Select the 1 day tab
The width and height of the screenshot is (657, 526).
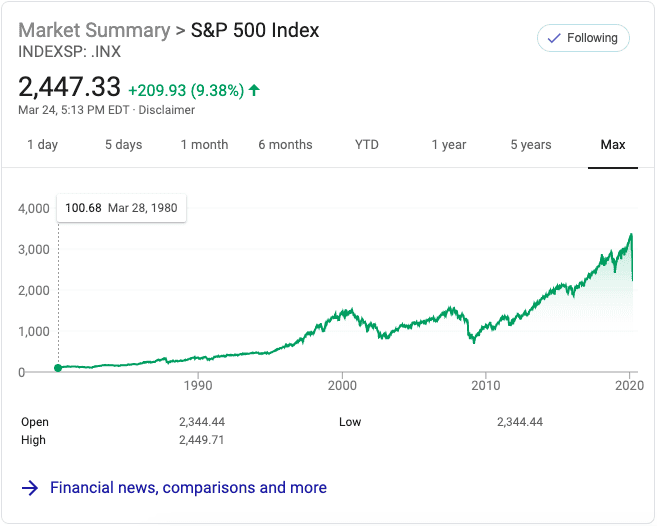42,145
